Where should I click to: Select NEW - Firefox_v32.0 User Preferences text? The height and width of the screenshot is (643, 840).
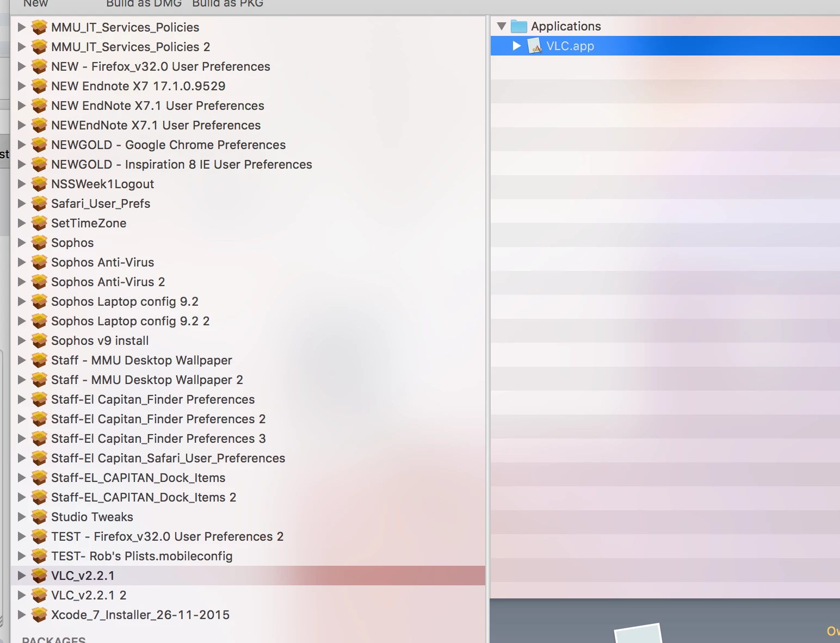point(160,66)
